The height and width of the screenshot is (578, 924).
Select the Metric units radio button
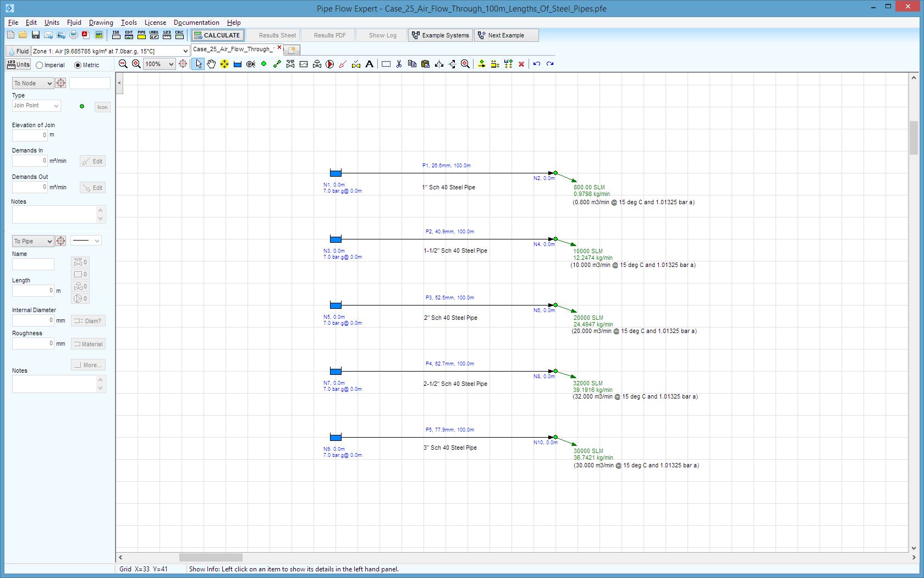click(x=78, y=65)
